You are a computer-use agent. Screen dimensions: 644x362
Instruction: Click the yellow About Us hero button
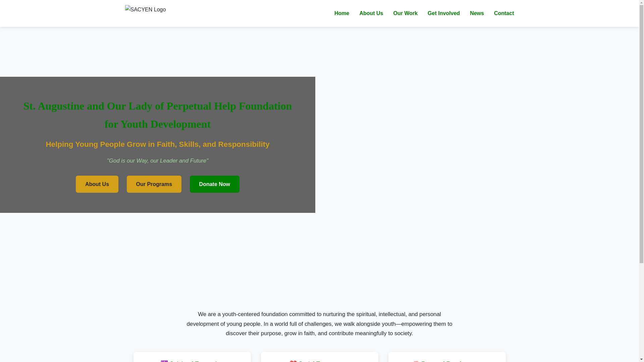97,184
